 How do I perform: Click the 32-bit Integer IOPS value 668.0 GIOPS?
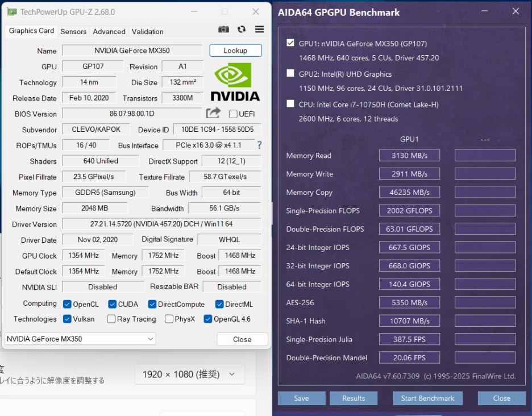[410, 266]
